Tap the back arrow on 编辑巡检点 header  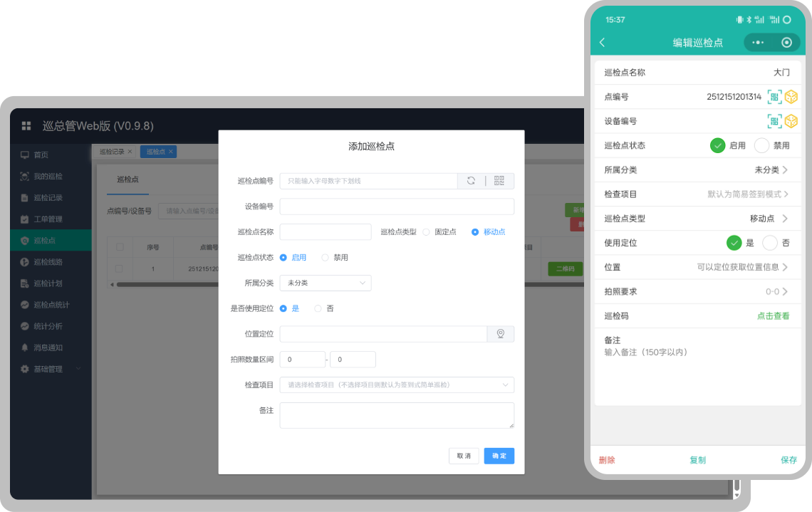pos(602,43)
